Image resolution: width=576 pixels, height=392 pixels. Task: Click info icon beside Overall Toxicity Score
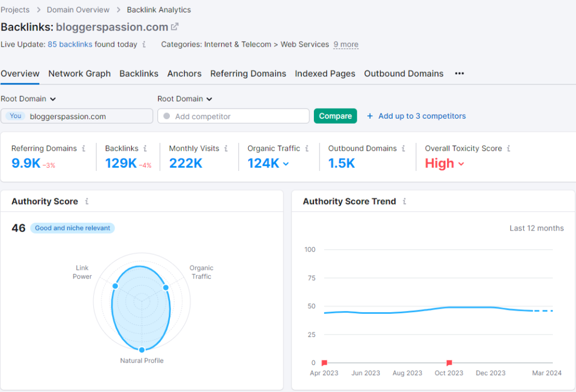pyautogui.click(x=508, y=148)
